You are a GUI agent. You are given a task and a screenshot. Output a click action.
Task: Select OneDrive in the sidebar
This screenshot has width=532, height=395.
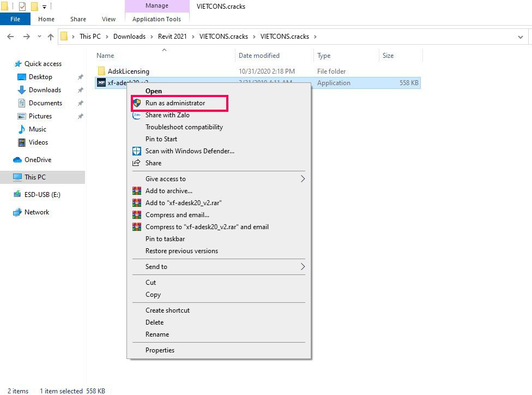(38, 159)
